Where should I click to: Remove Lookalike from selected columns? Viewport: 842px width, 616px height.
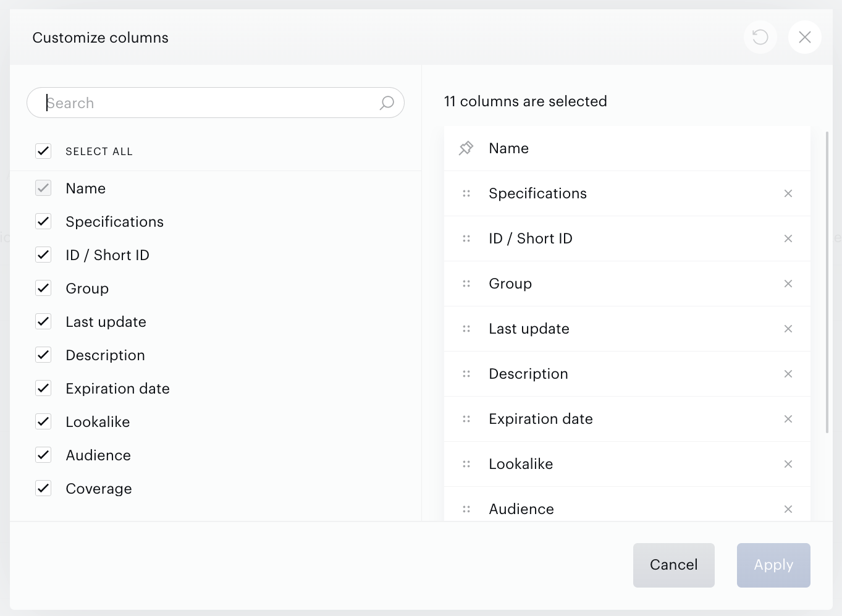pos(788,464)
